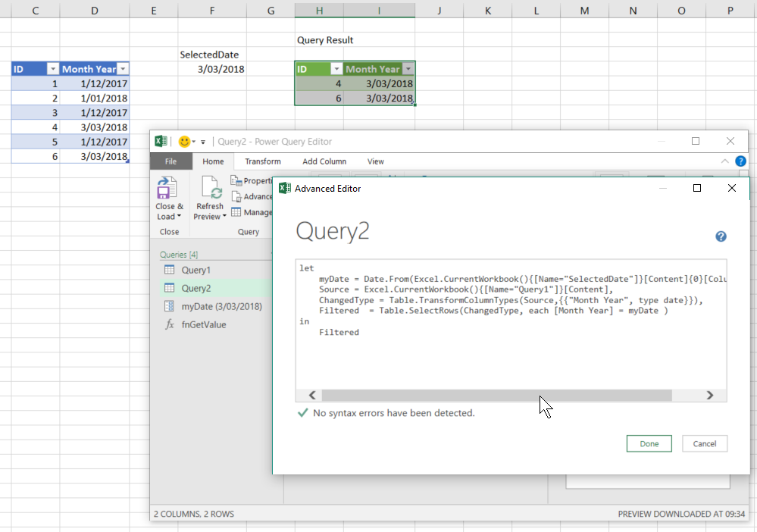The width and height of the screenshot is (757, 532).
Task: Open the Refresh Preview dropdown arrow
Action: tap(224, 216)
